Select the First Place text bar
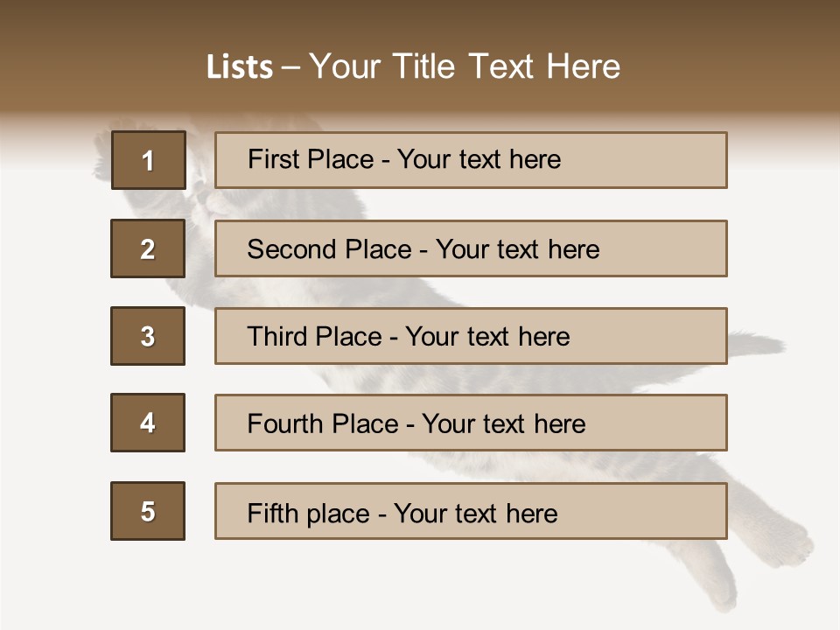This screenshot has width=840, height=630. point(471,160)
